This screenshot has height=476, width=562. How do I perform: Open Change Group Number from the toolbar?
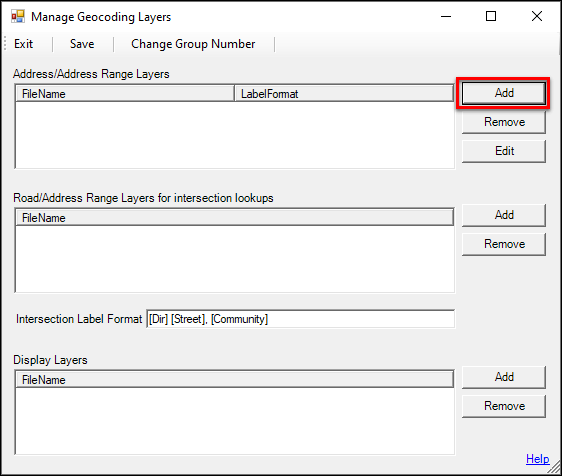point(193,44)
